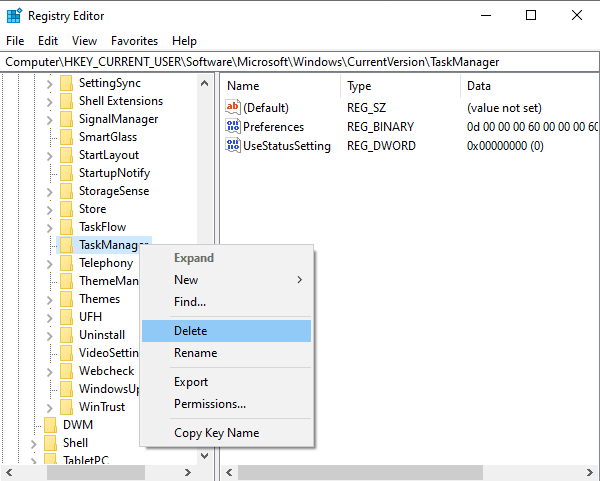Open the Help menu
The width and height of the screenshot is (600, 481).
point(184,41)
